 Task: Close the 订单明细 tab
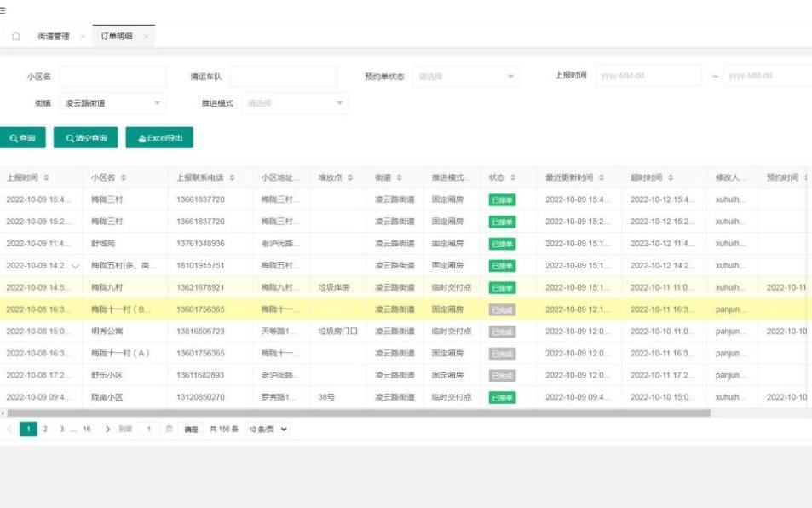pos(146,37)
